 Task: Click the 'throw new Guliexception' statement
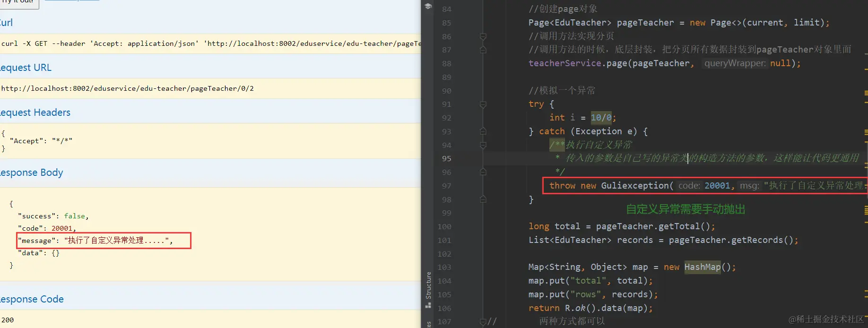tap(707, 186)
